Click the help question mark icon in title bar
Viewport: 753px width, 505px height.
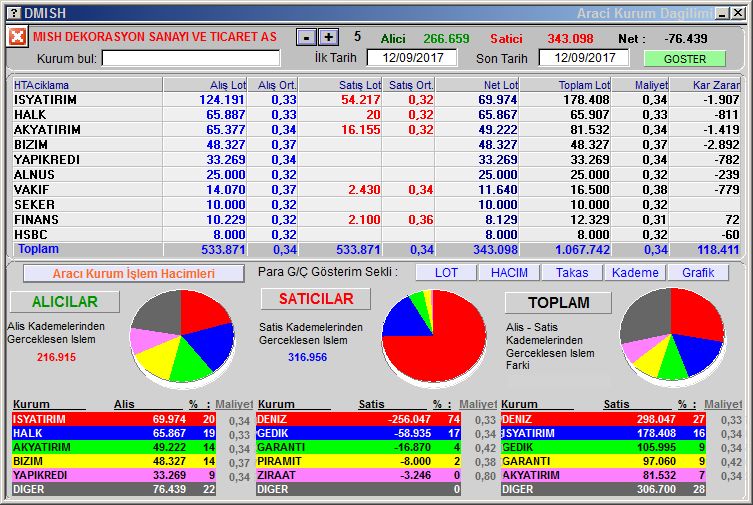pos(15,13)
